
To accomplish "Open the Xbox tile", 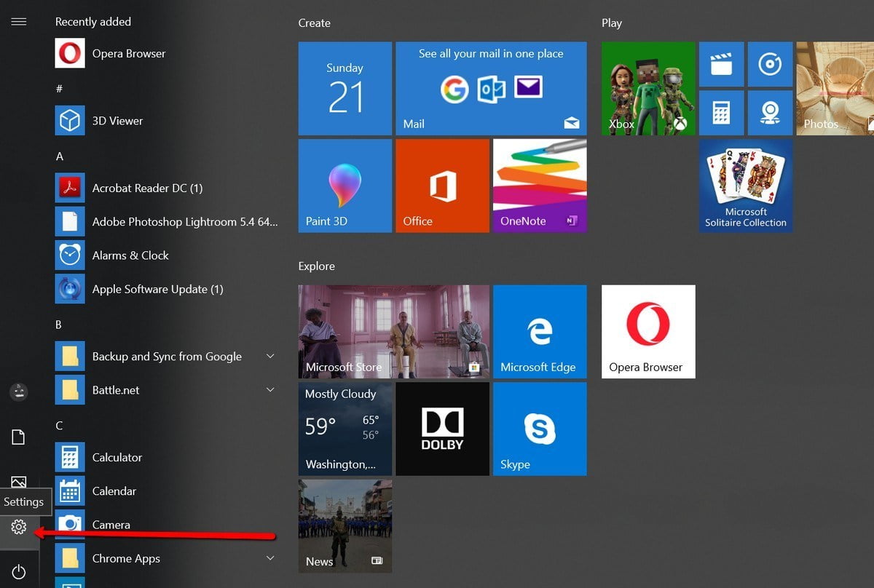I will coord(647,87).
